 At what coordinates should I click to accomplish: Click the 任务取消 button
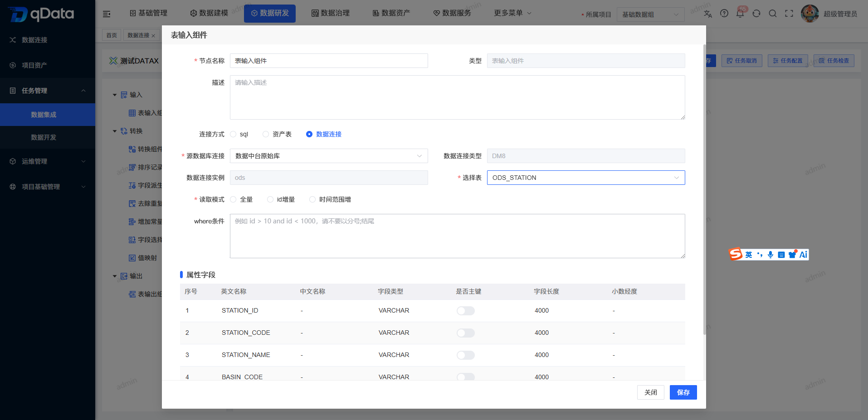pyautogui.click(x=742, y=61)
